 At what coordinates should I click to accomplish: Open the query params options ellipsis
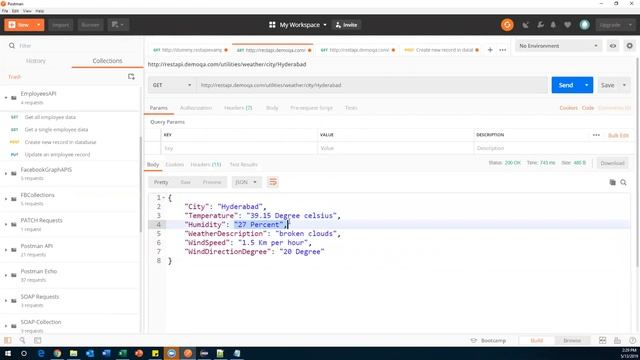(596, 135)
